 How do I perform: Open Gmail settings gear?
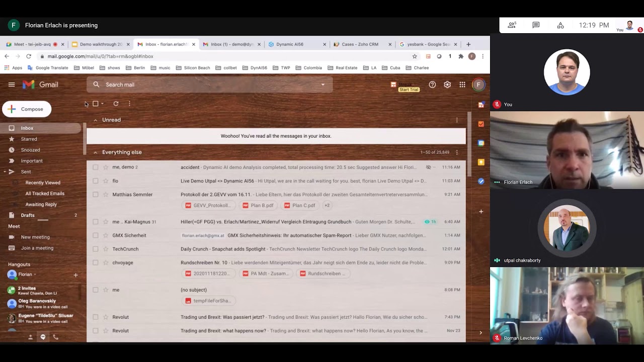point(447,84)
